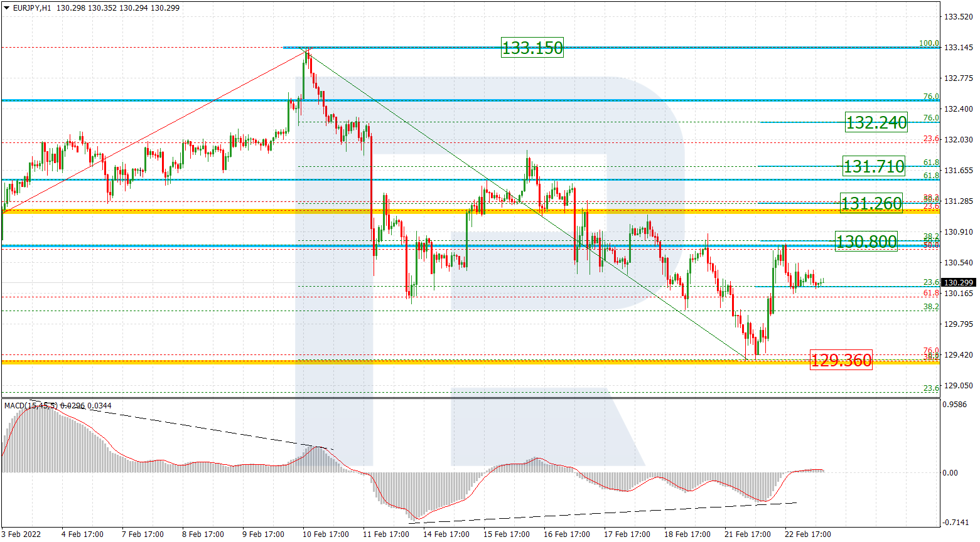Click the triangle icon beside EURJPY,H1
The width and height of the screenshot is (980, 542).
(7, 8)
